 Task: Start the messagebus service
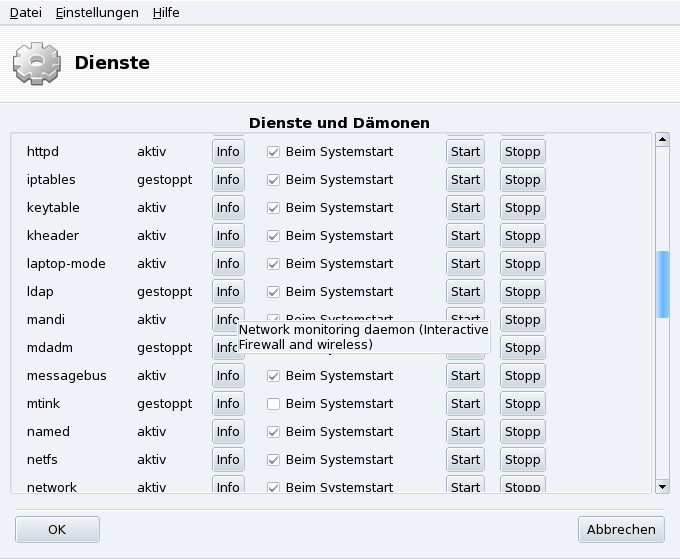[x=465, y=376]
